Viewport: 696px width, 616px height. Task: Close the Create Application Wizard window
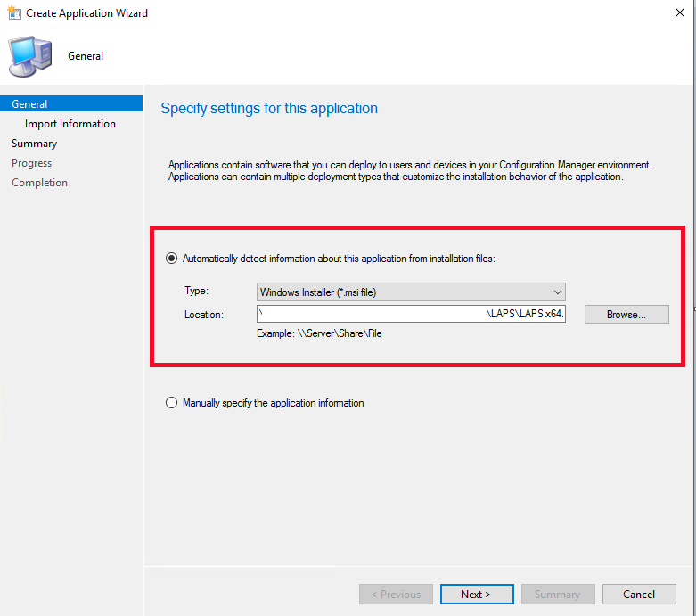coord(675,13)
